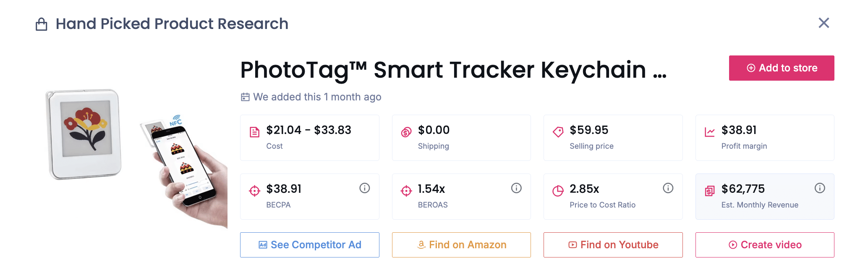Find the product on Amazon
The width and height of the screenshot is (868, 268).
[x=461, y=244]
